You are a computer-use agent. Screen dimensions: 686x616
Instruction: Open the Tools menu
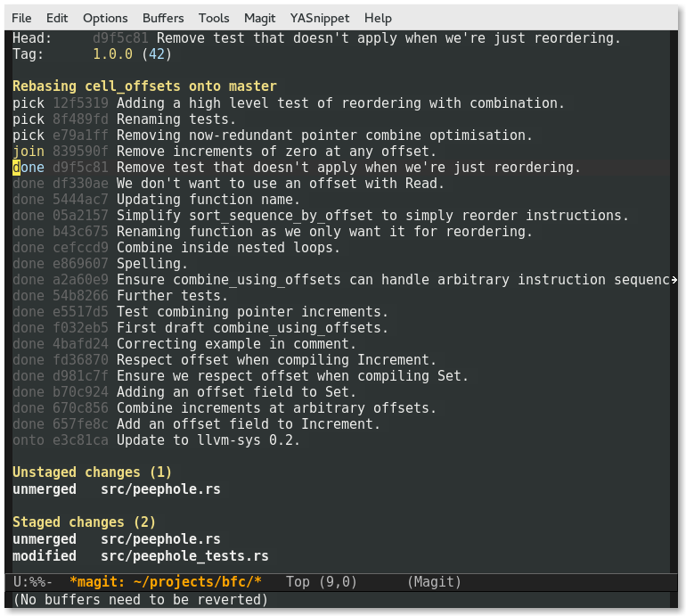pos(214,18)
